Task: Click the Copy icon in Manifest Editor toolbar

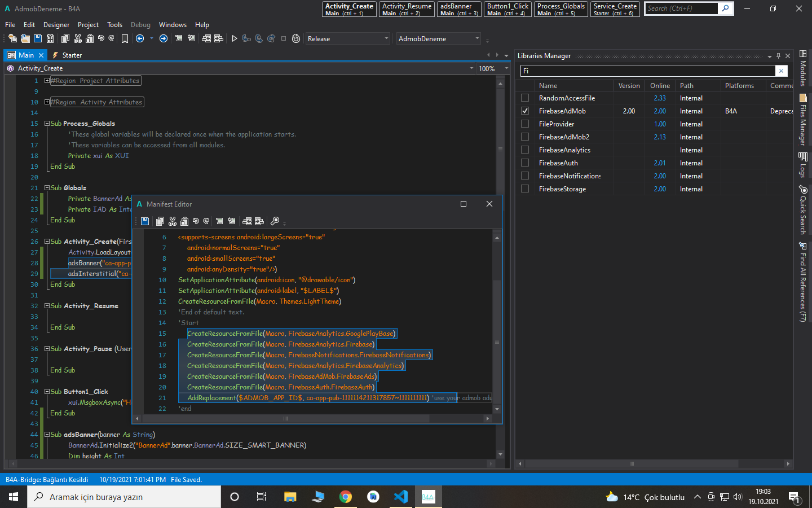Action: 160,221
